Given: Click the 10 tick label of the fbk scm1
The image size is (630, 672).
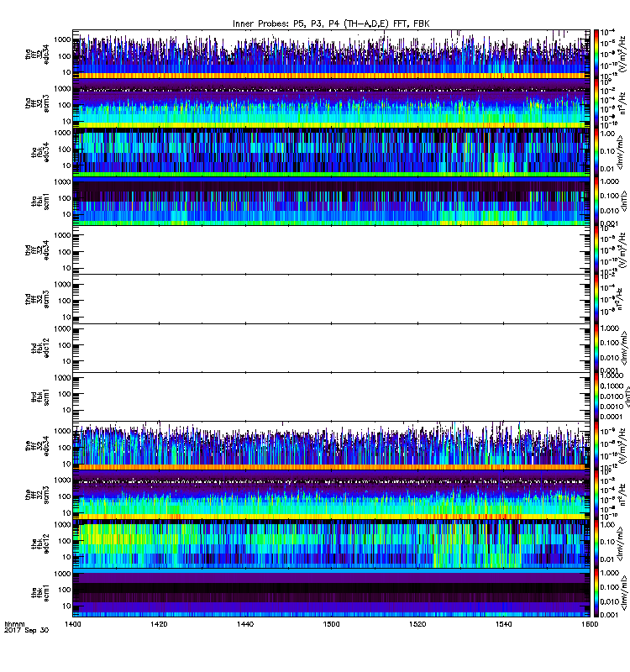Looking at the screenshot, I should pos(66,606).
